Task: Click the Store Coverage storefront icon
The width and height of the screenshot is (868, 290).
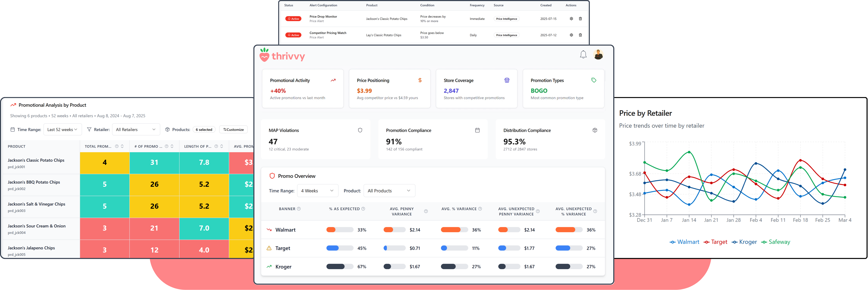Action: click(507, 80)
